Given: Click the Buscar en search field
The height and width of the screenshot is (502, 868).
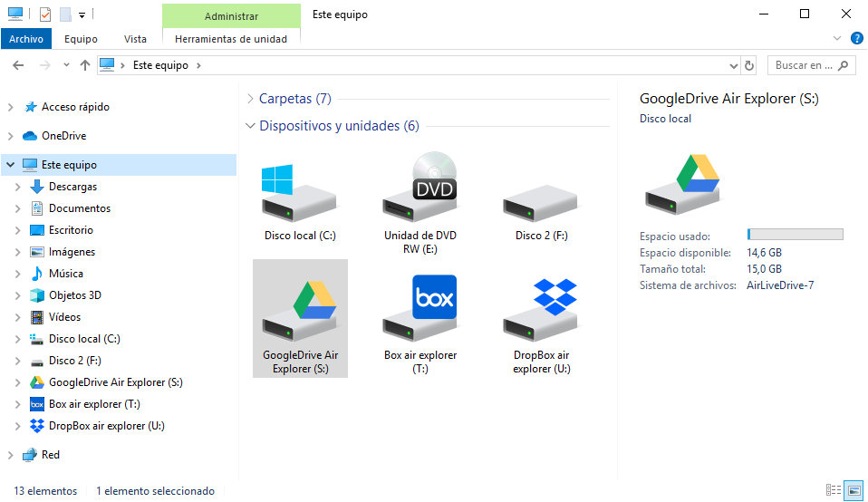Looking at the screenshot, I should coord(812,65).
